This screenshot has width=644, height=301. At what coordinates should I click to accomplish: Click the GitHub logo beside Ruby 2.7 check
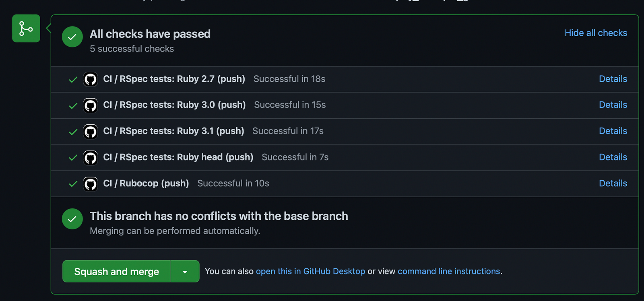click(x=91, y=79)
